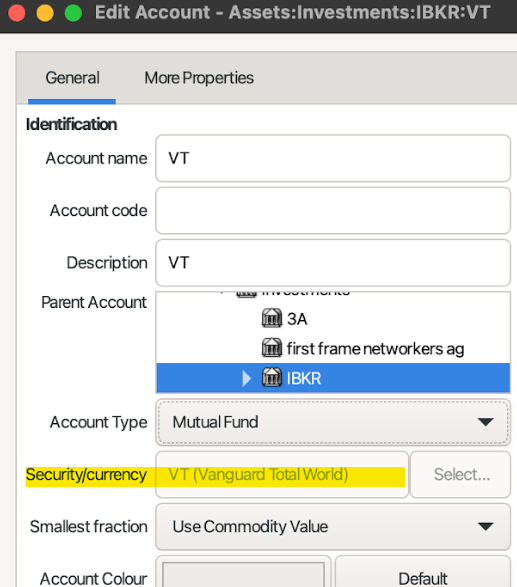
Task: Click the green window zoom button
Action: [73, 13]
